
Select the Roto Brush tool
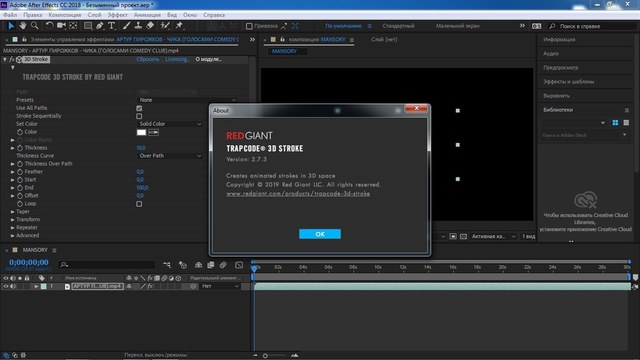point(165,26)
